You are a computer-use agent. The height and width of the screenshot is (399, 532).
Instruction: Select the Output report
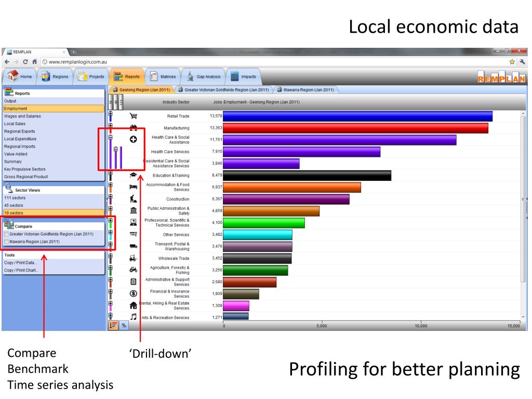(x=54, y=101)
